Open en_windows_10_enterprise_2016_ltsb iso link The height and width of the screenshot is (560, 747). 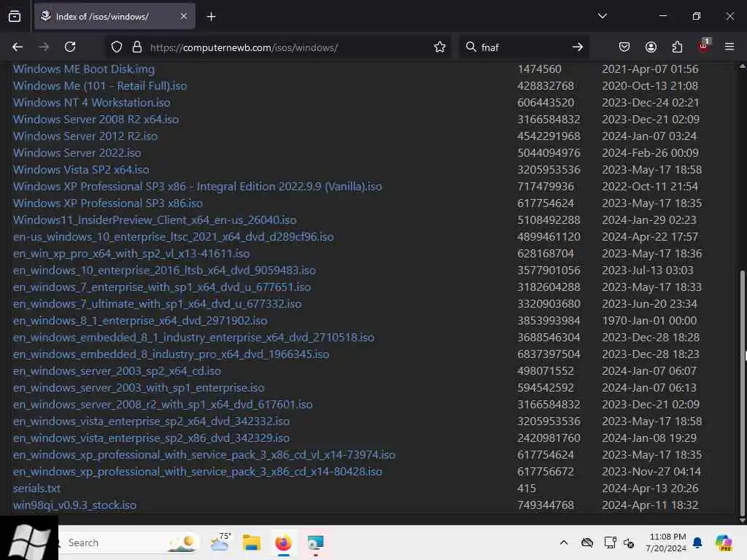164,271
